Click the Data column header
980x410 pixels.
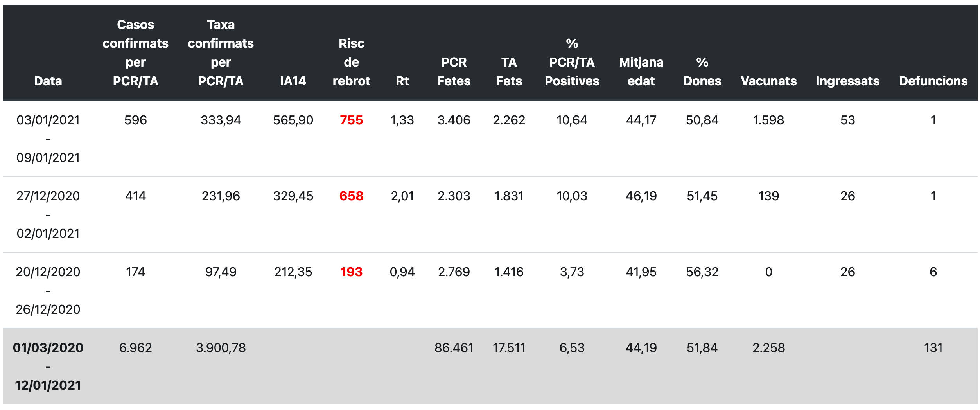coord(48,81)
